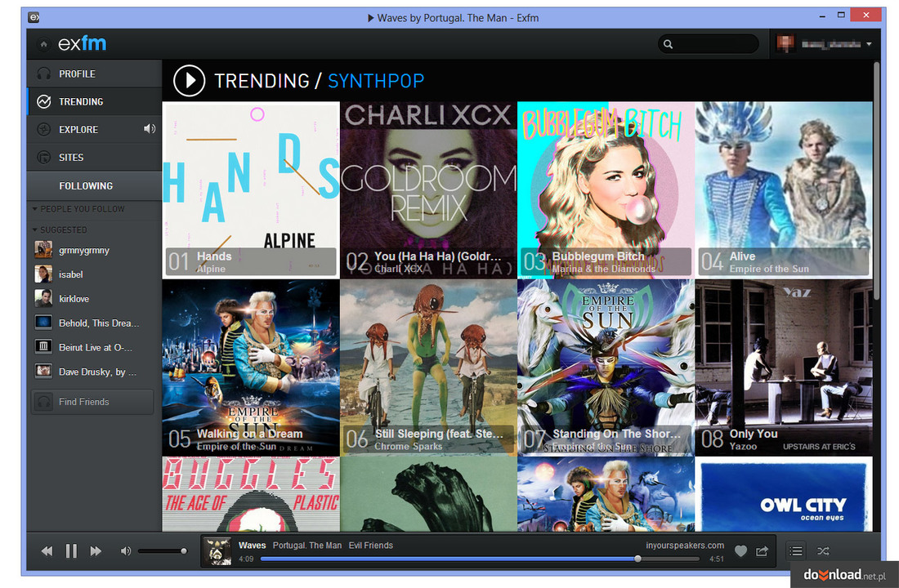Click the speaker icon next to Explore
Viewport: 899px width, 588px height.
tap(149, 129)
